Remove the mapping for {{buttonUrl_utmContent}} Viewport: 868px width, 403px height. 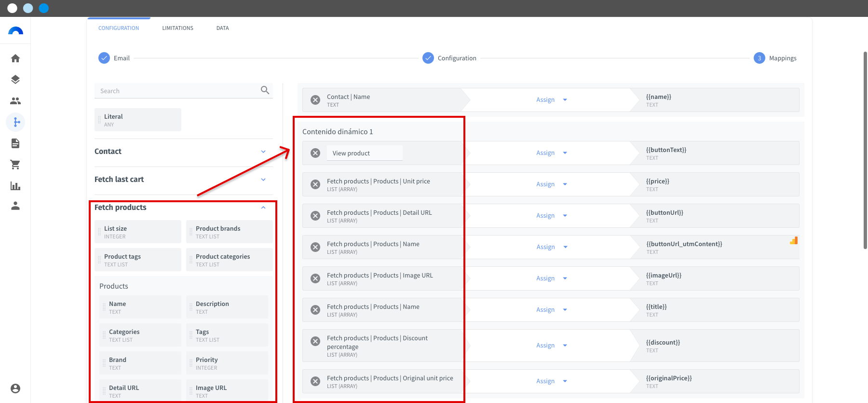[x=315, y=247]
